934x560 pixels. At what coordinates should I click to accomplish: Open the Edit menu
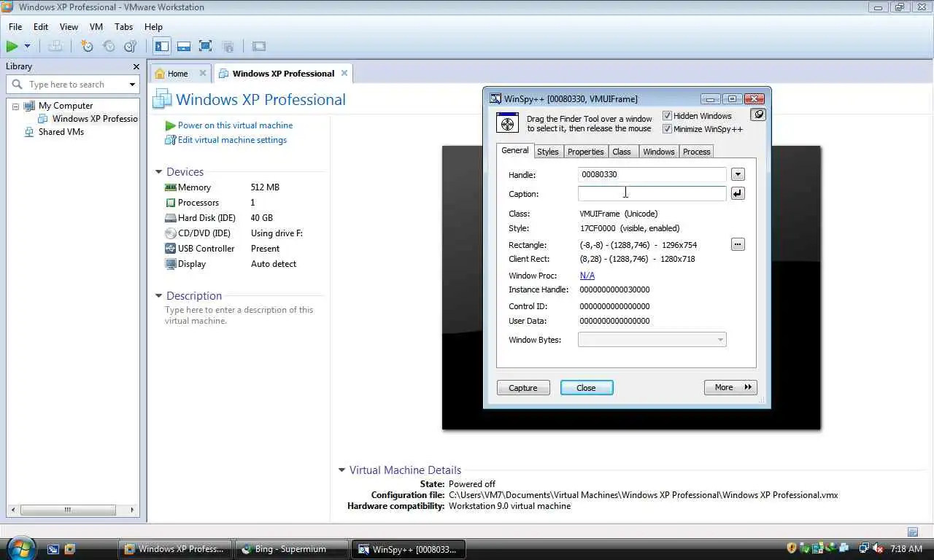click(x=41, y=27)
